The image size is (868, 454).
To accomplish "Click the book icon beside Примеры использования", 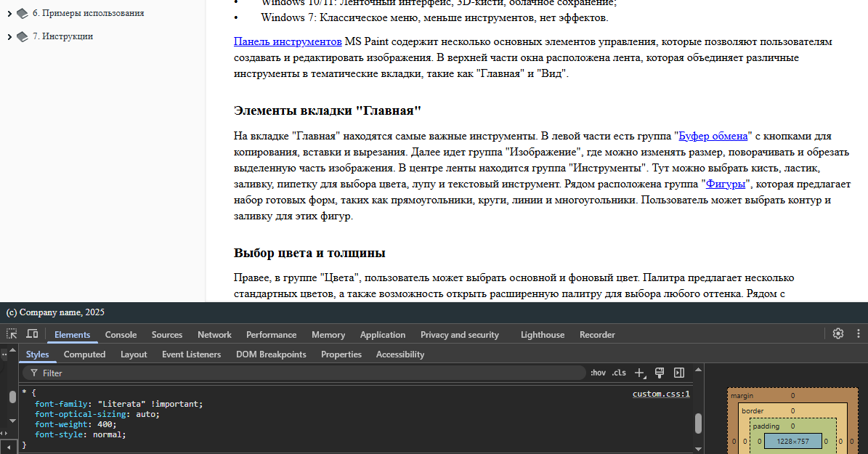I will click(23, 13).
